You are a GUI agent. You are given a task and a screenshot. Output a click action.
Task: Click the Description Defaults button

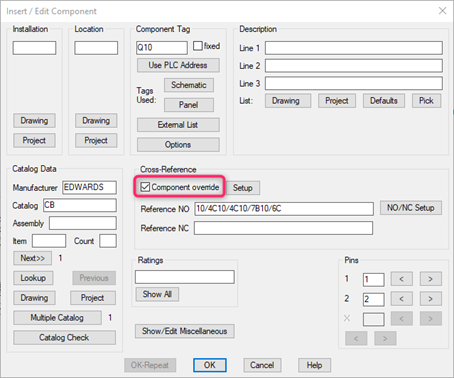(x=383, y=101)
